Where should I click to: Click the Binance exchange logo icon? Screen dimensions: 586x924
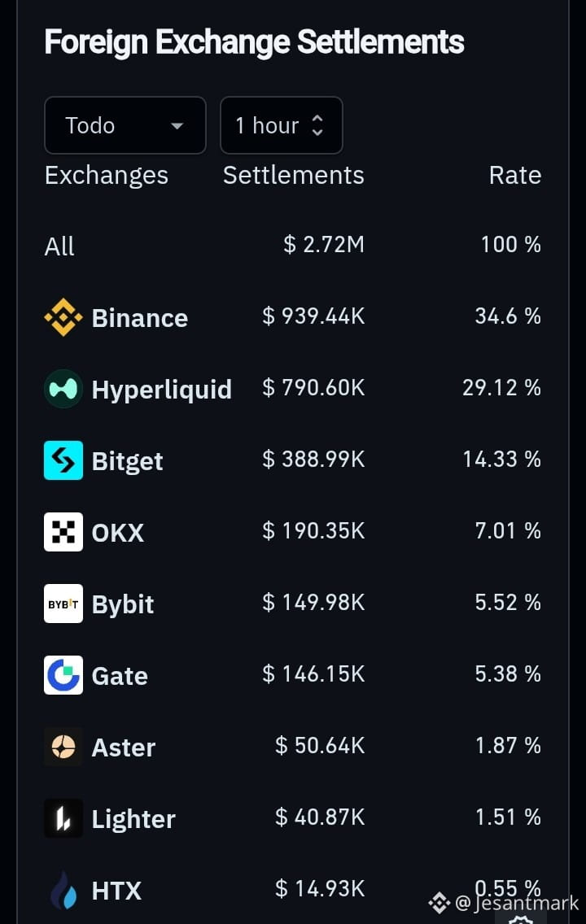63,317
